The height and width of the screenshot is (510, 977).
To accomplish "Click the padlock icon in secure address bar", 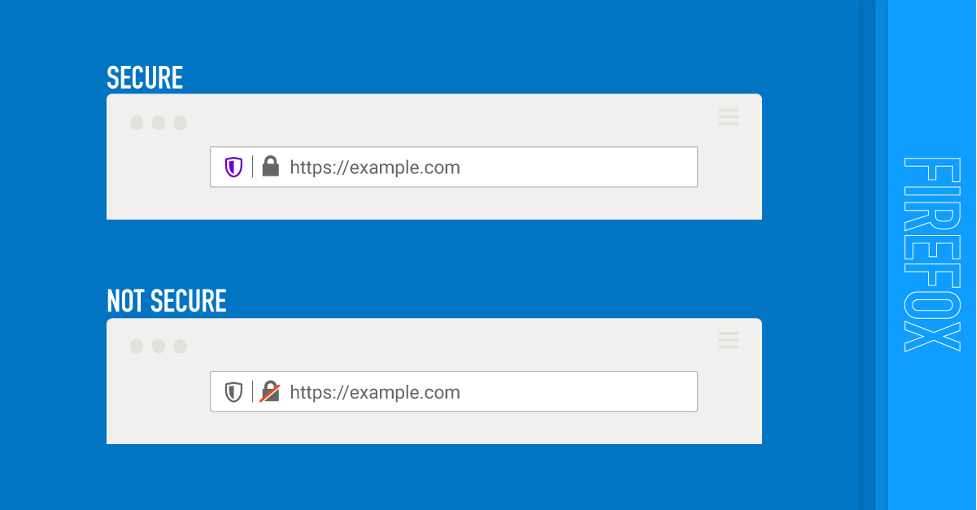I will coord(270,167).
